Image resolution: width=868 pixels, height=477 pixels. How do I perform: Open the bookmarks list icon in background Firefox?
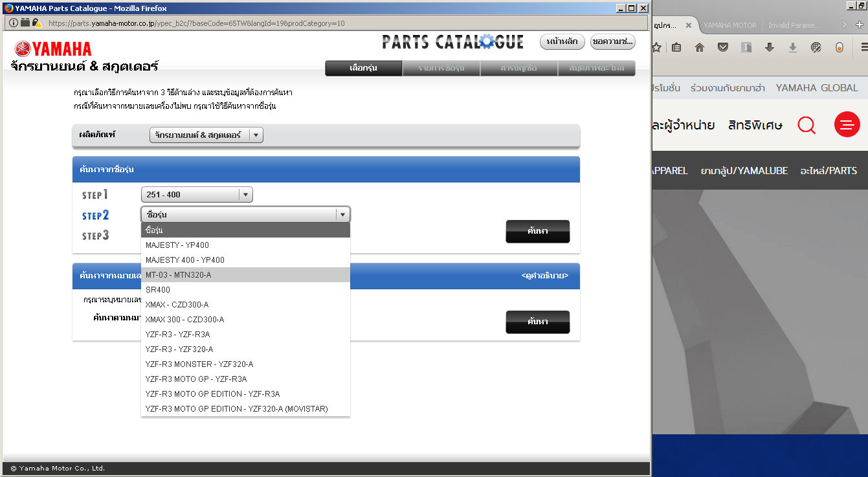pyautogui.click(x=676, y=47)
